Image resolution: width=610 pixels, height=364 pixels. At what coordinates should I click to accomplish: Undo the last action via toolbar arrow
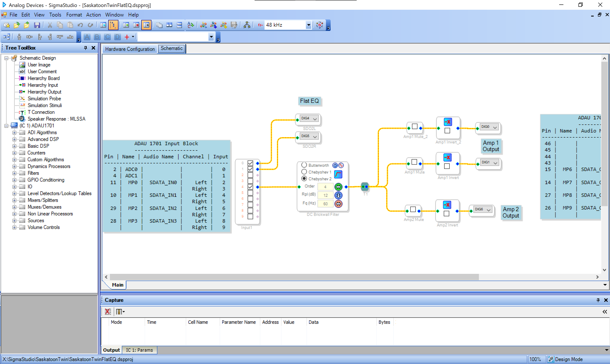[80, 25]
